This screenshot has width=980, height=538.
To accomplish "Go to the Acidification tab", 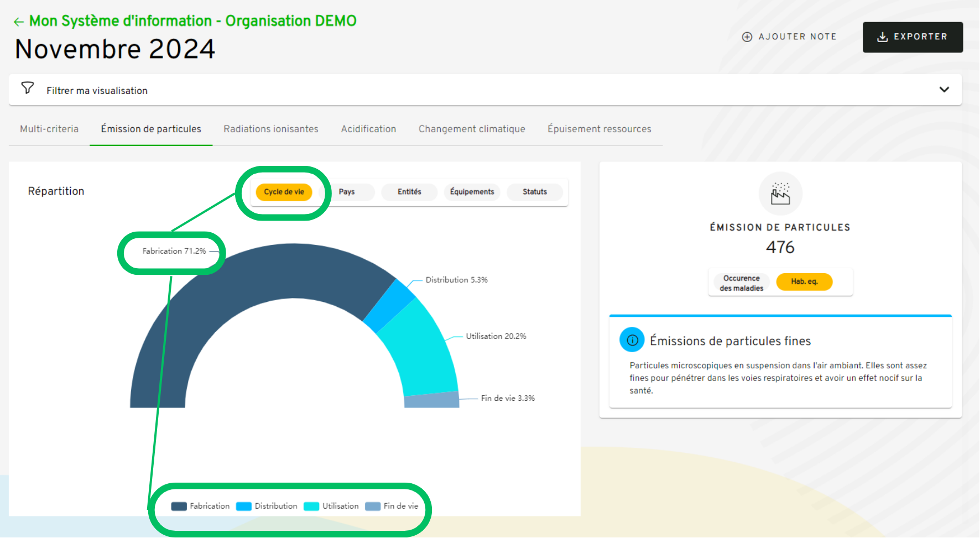I will pos(368,129).
